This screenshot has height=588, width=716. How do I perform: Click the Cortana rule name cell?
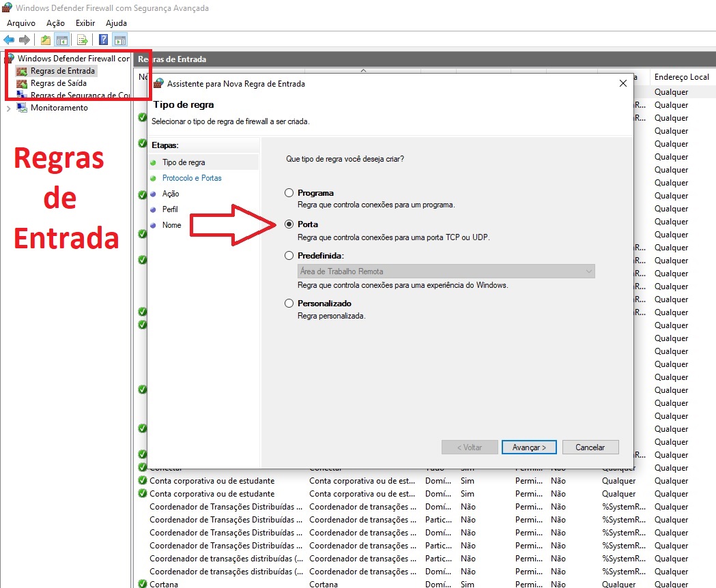click(164, 584)
